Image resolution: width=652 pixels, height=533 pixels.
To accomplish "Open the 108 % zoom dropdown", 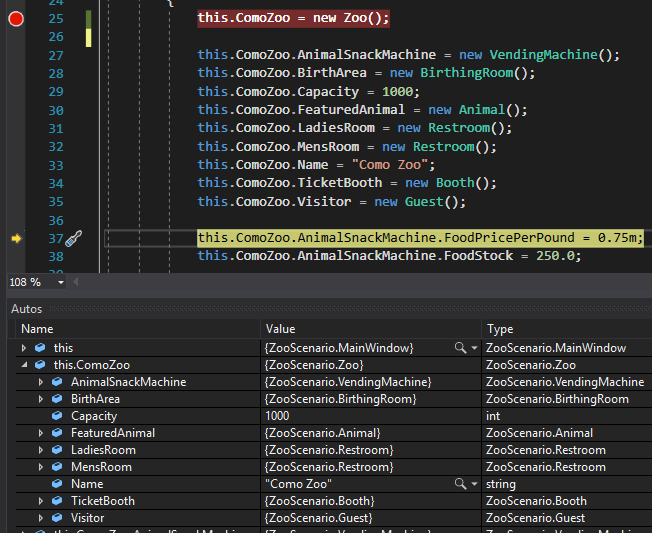I will [61, 283].
